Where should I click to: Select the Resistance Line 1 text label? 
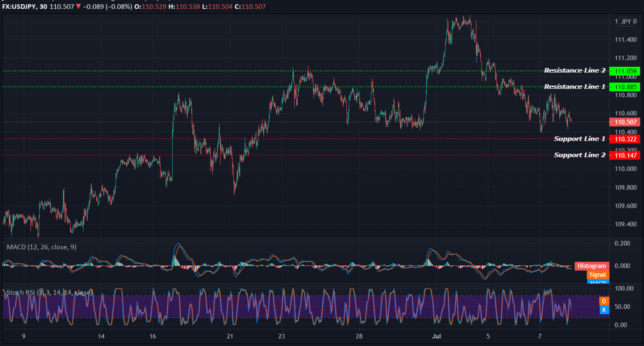coord(575,87)
